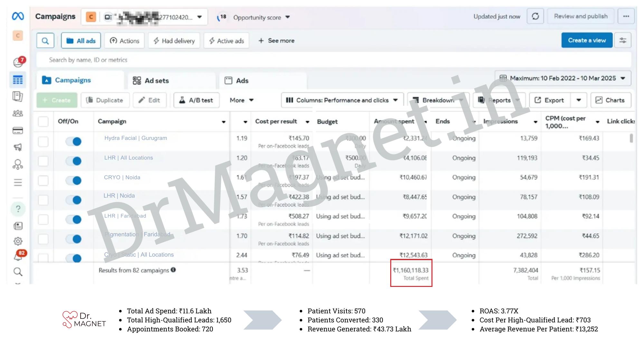Image resolution: width=644 pixels, height=363 pixels.
Task: Refresh data with the circular arrow icon
Action: [x=535, y=16]
